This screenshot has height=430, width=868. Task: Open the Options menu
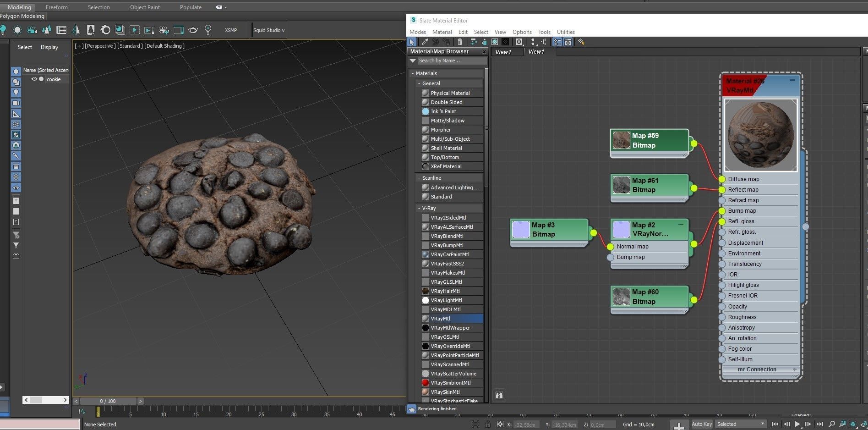[522, 32]
